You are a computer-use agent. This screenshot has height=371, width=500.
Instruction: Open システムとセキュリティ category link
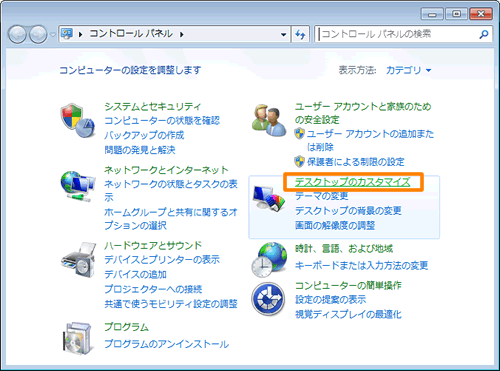[x=153, y=107]
